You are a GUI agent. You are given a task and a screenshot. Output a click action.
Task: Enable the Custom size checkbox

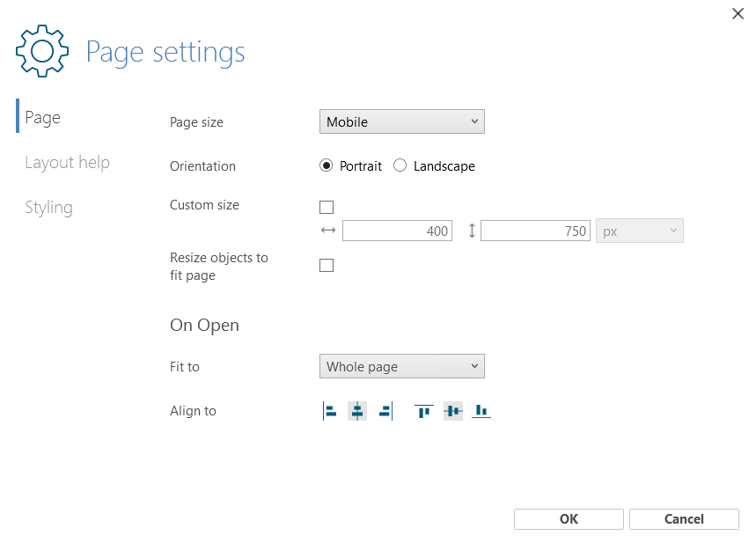coord(327,208)
